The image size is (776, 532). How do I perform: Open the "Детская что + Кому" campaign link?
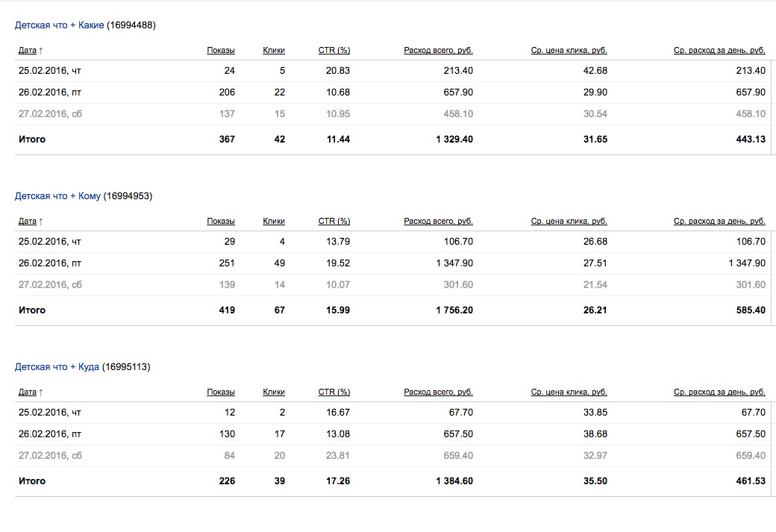tap(57, 196)
